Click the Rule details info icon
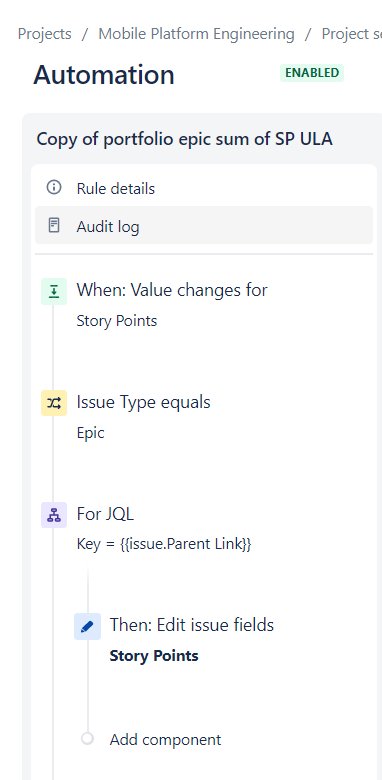The height and width of the screenshot is (780, 382). pyautogui.click(x=54, y=188)
